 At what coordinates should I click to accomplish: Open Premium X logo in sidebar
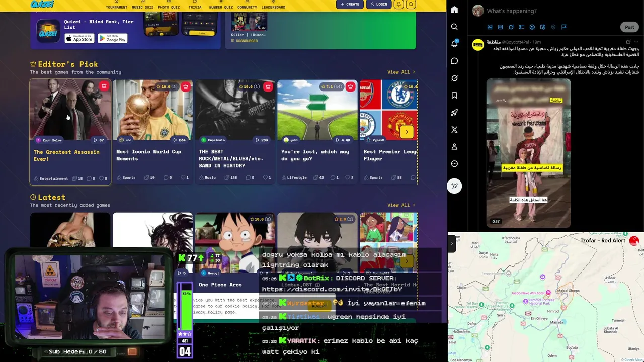coord(454,129)
